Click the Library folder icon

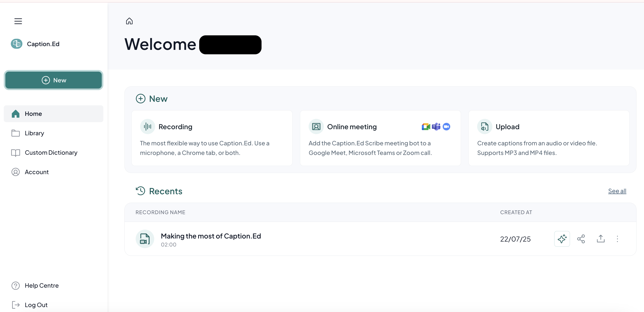15,133
